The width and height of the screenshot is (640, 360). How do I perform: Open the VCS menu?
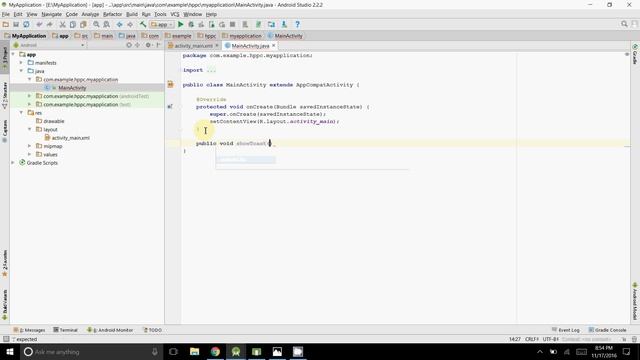pyautogui.click(x=175, y=14)
